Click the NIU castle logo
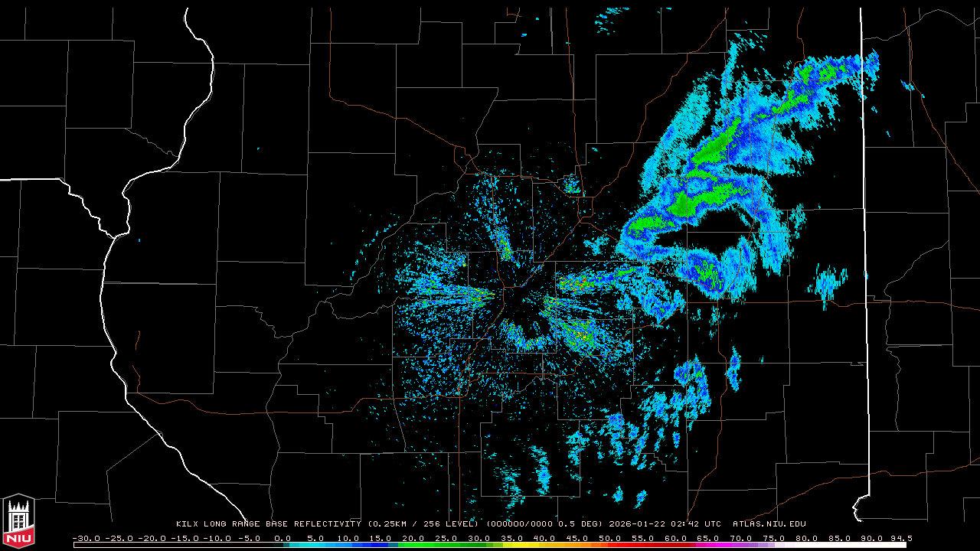The image size is (980, 551). 18,521
